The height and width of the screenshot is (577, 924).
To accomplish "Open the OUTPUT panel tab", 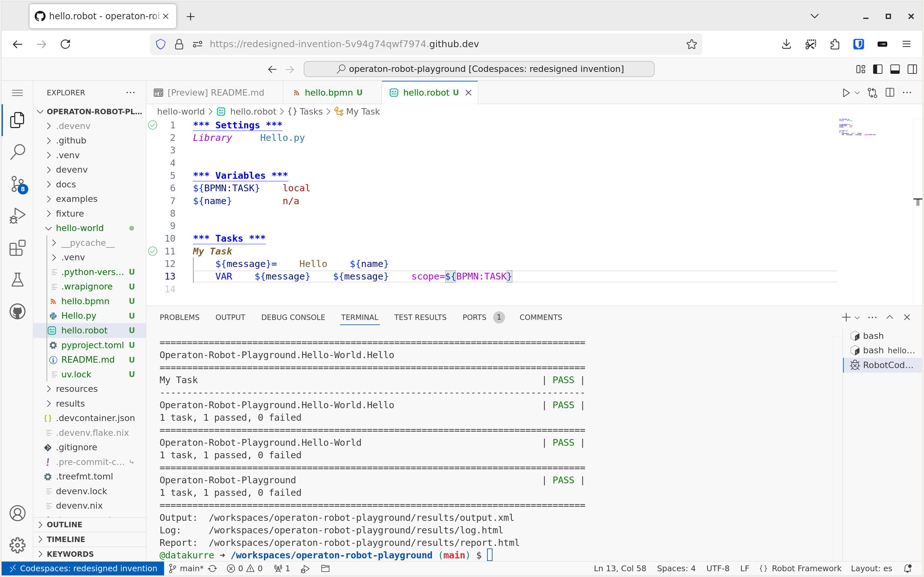I will pyautogui.click(x=230, y=317).
